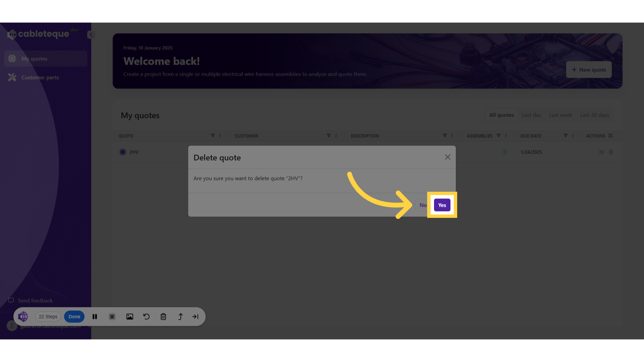The image size is (644, 362).
Task: Confirm deletion by clicking Yes
Action: [x=442, y=205]
